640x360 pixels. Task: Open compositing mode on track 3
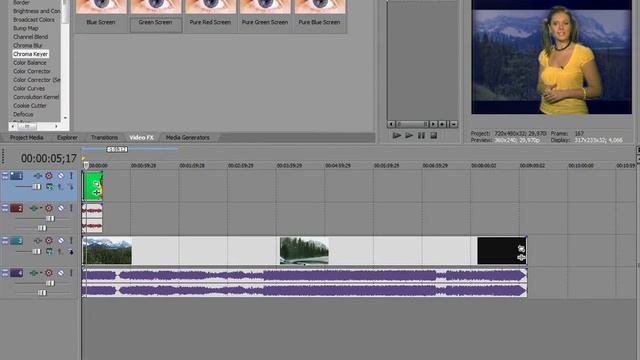pos(49,252)
